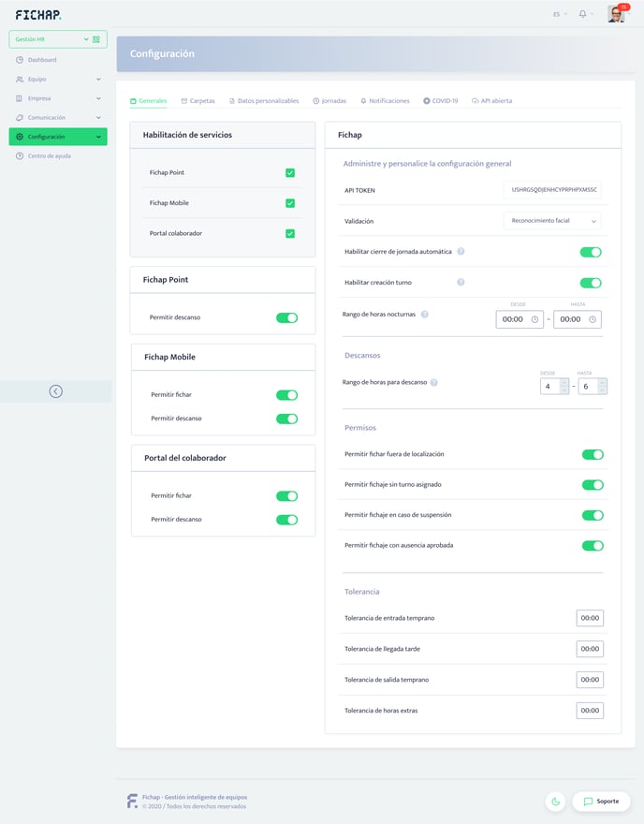Open the Notificaciones tab
644x824 pixels.
[385, 101]
